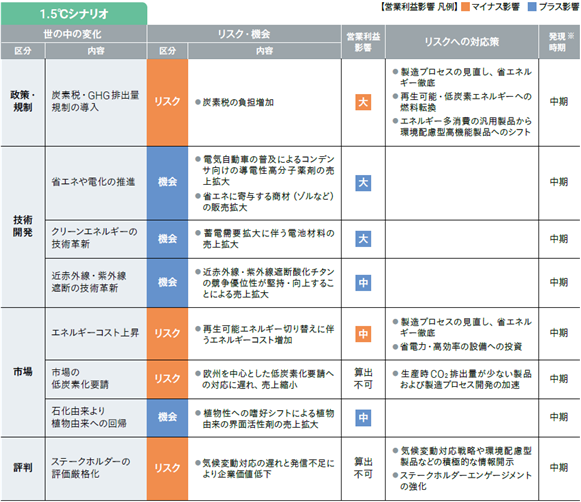Click the orange リスク cell for ステークホルダー row
581x502 pixels.
[167, 468]
